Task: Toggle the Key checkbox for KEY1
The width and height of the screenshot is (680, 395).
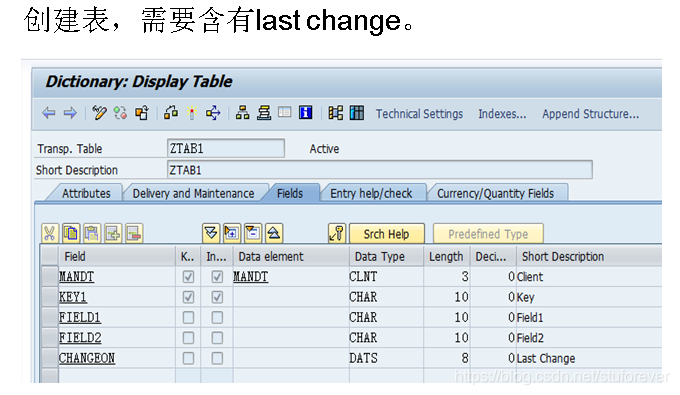Action: (188, 297)
